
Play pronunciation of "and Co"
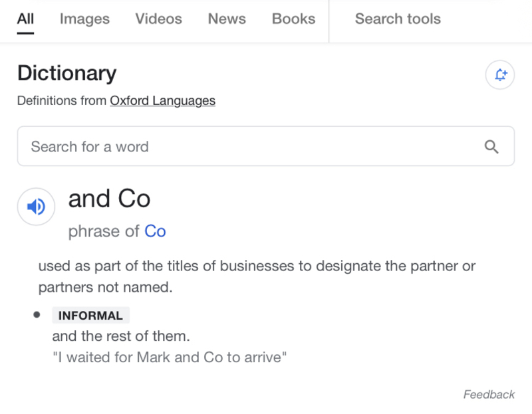(x=36, y=207)
